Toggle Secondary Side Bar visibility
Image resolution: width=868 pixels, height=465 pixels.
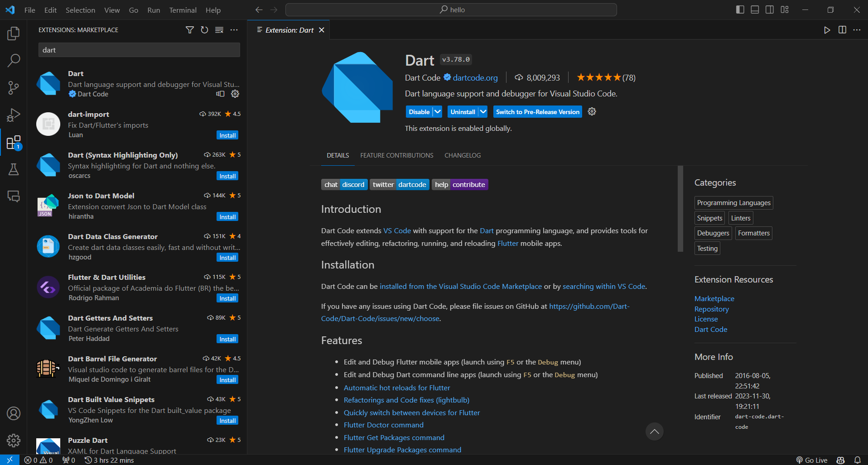(x=770, y=10)
